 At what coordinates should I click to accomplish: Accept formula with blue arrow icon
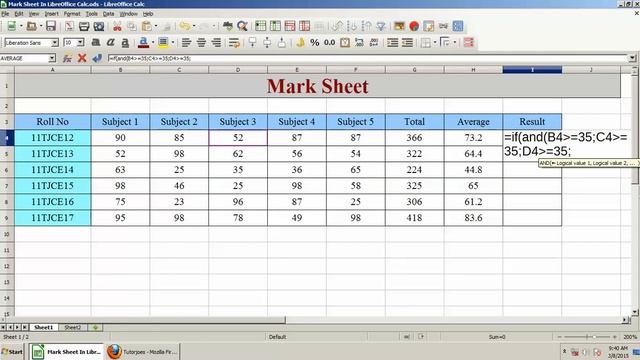pyautogui.click(x=97, y=58)
